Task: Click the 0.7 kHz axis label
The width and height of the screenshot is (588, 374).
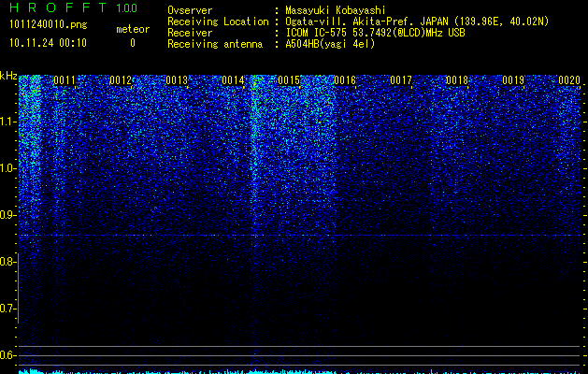Action: point(7,309)
